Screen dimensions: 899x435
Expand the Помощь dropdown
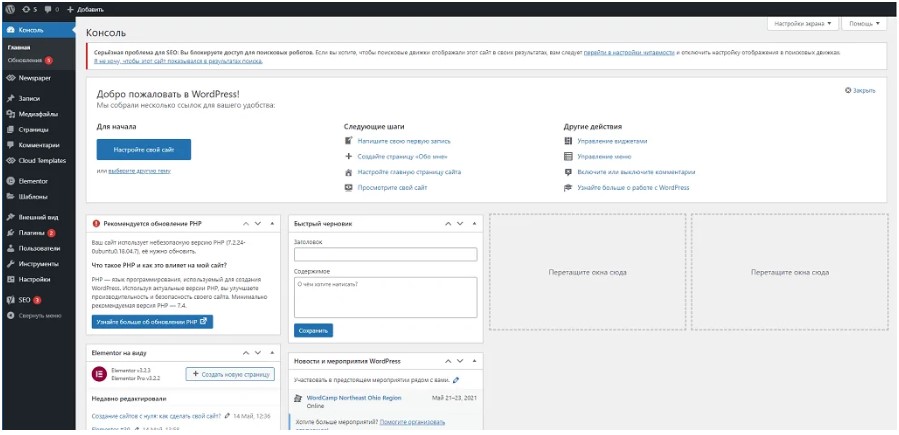[x=864, y=24]
